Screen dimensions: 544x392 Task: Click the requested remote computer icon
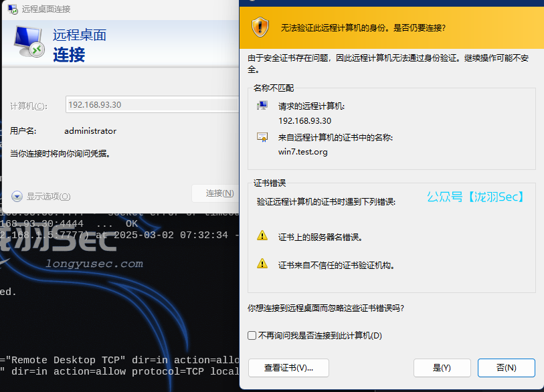click(262, 106)
